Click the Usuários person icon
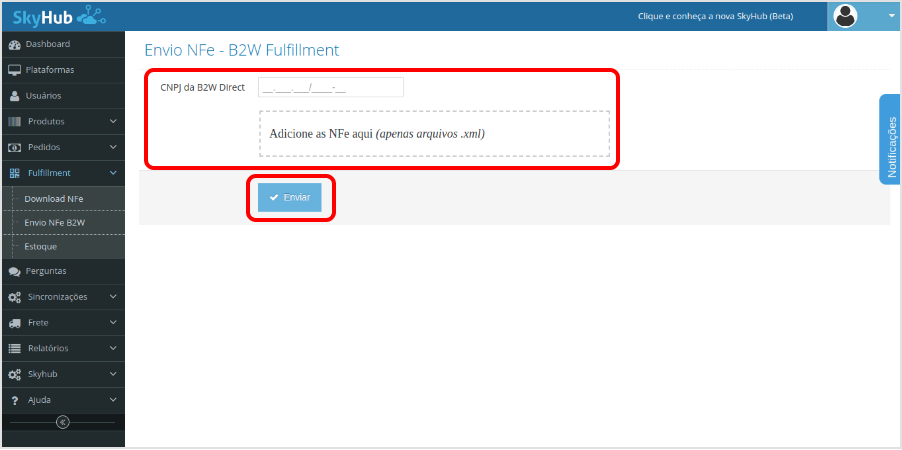The height and width of the screenshot is (450, 902). click(15, 96)
